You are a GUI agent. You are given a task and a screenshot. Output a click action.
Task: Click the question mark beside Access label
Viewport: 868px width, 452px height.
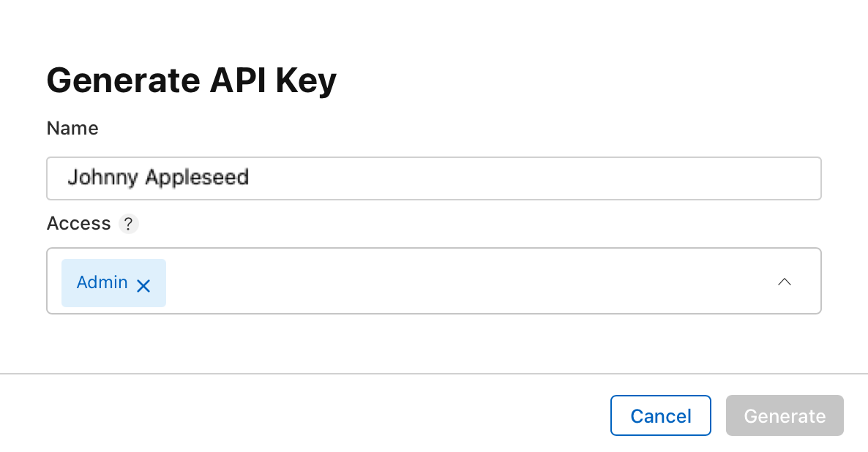(128, 224)
